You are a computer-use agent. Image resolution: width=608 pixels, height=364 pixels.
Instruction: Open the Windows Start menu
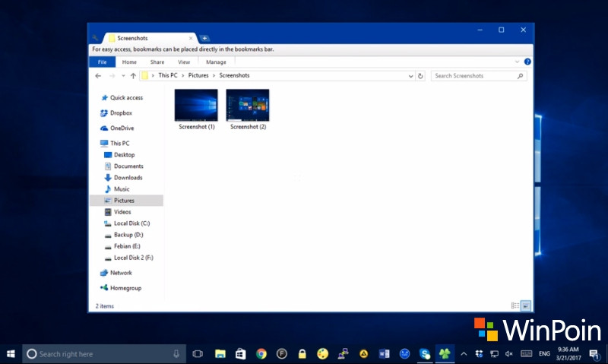(11, 354)
